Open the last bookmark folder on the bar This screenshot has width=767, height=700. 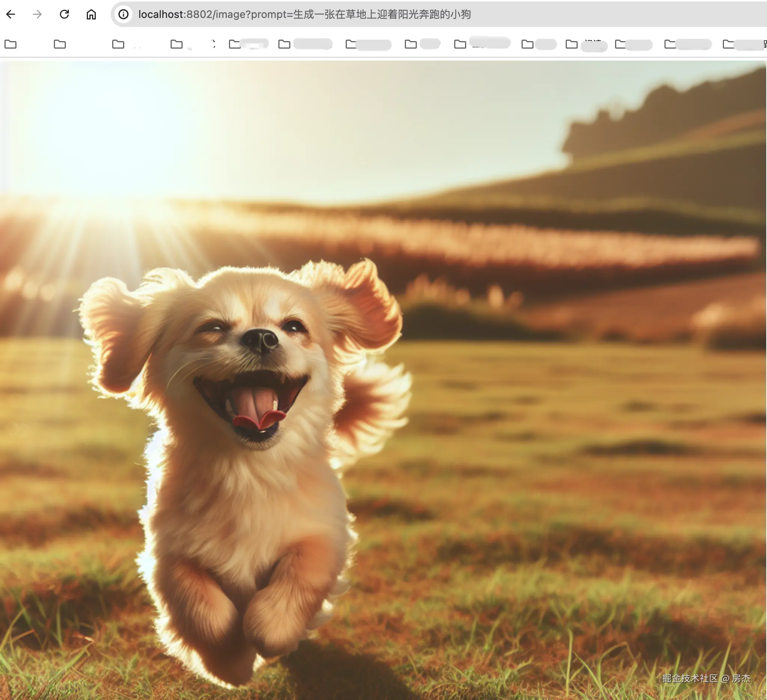[728, 44]
